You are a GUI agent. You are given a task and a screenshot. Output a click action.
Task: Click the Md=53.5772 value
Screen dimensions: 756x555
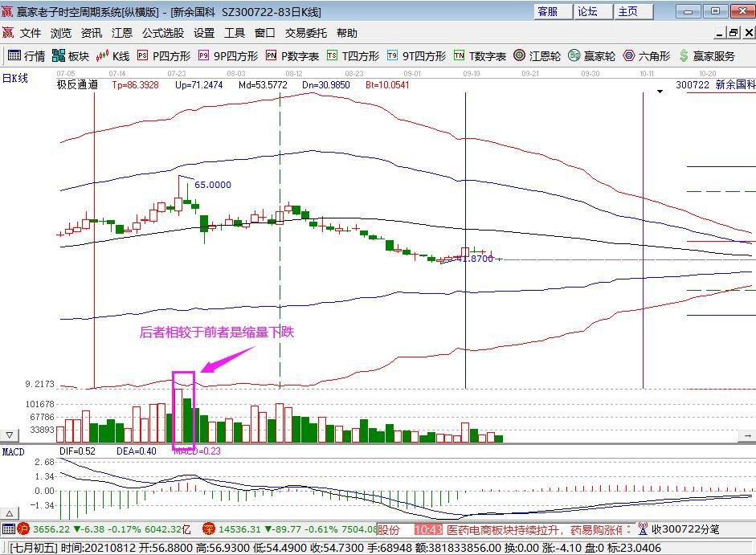click(263, 85)
